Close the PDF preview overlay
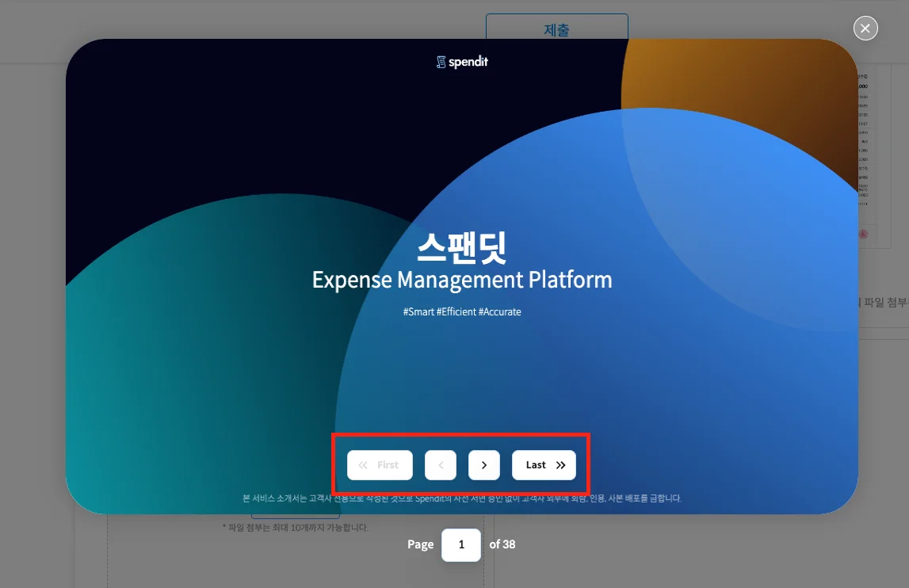This screenshot has height=588, width=909. [865, 29]
